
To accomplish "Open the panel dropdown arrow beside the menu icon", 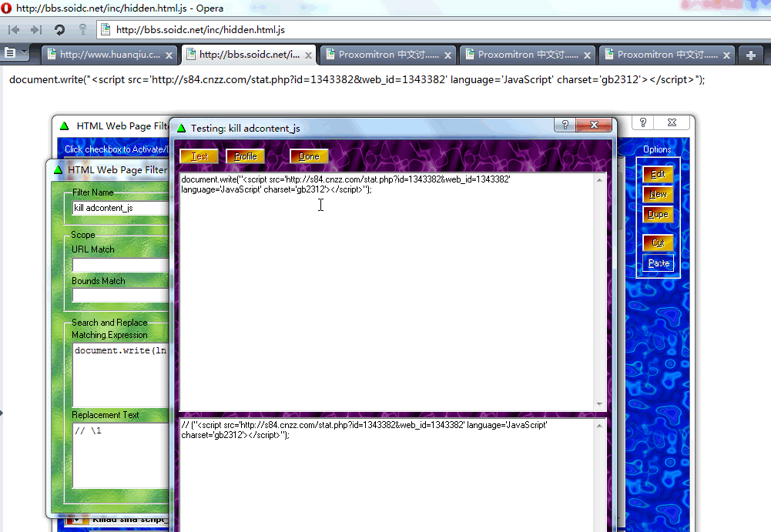I will (23, 52).
